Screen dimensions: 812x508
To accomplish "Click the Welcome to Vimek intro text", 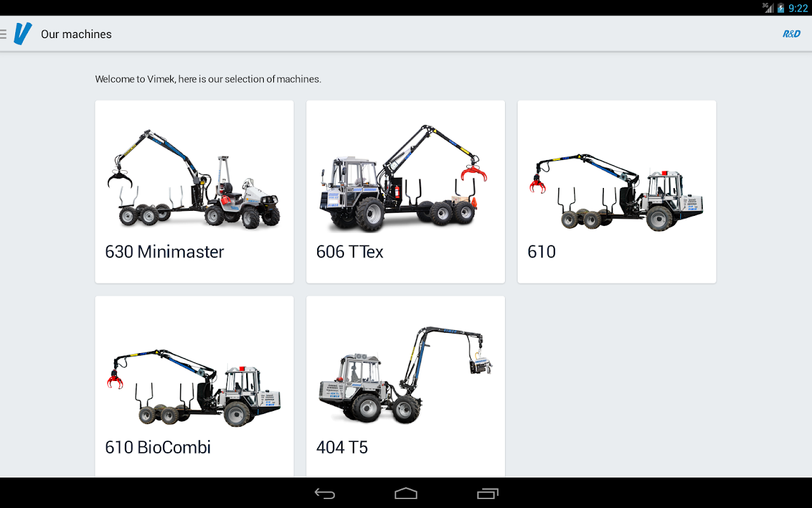I will click(208, 79).
